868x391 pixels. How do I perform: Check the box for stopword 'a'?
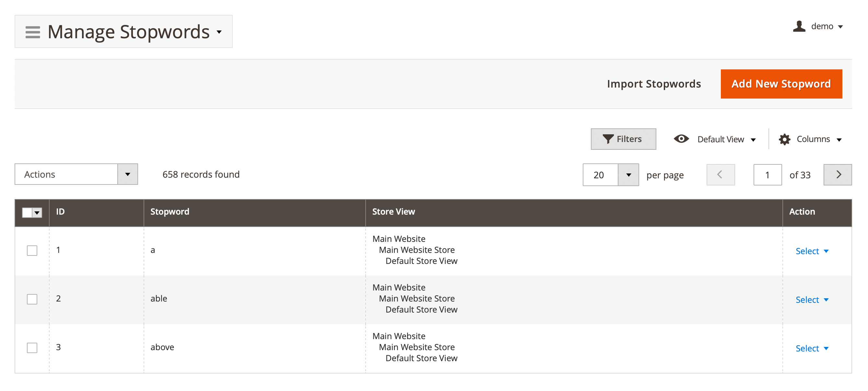[x=32, y=250]
